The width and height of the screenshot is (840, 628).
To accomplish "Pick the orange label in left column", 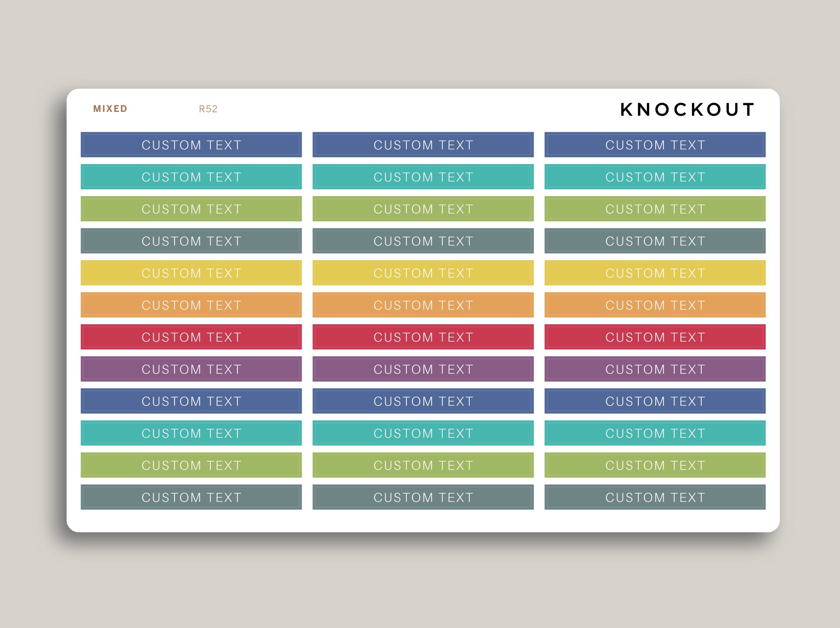I will coord(191,305).
